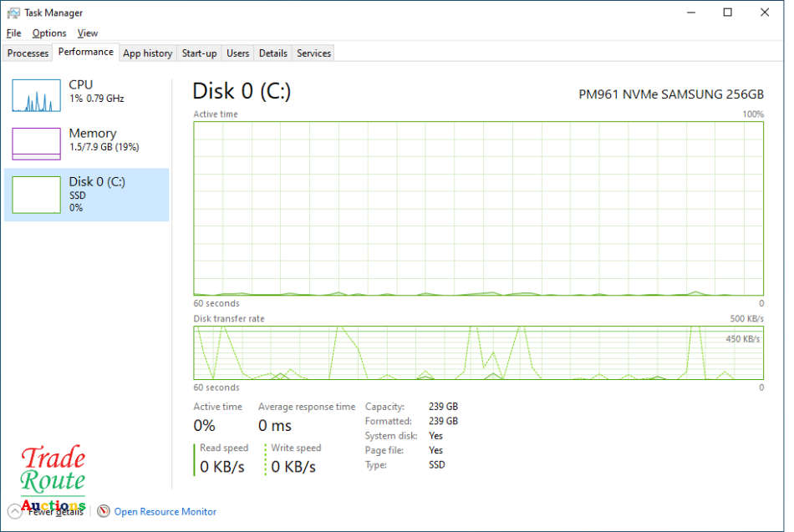Click the CPU miniature usage chart thumbnail

pyautogui.click(x=36, y=94)
